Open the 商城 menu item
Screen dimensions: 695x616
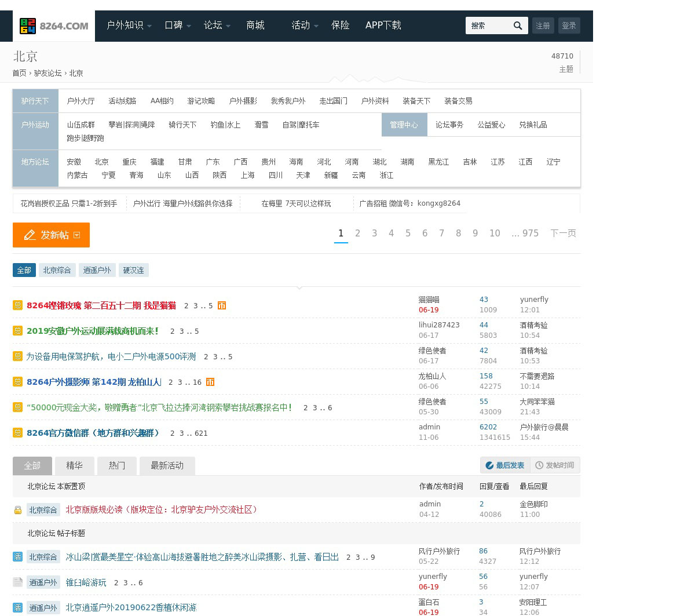coord(255,25)
